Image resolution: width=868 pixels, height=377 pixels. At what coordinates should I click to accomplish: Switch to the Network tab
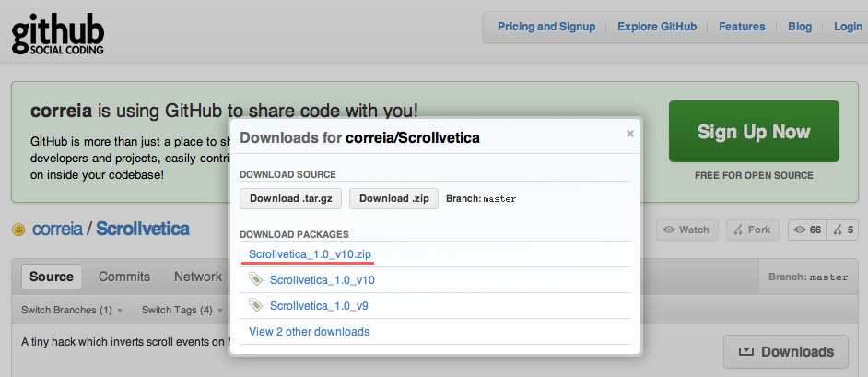197,277
